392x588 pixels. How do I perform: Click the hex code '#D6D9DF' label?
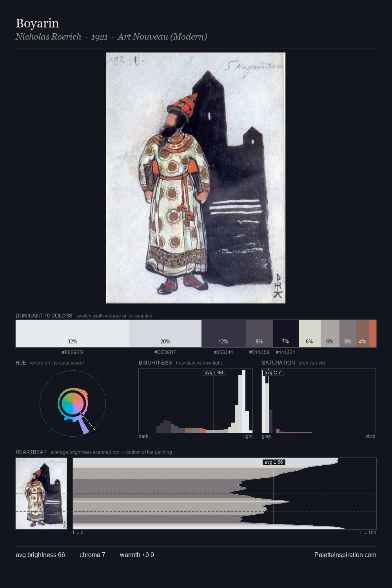pyautogui.click(x=165, y=352)
